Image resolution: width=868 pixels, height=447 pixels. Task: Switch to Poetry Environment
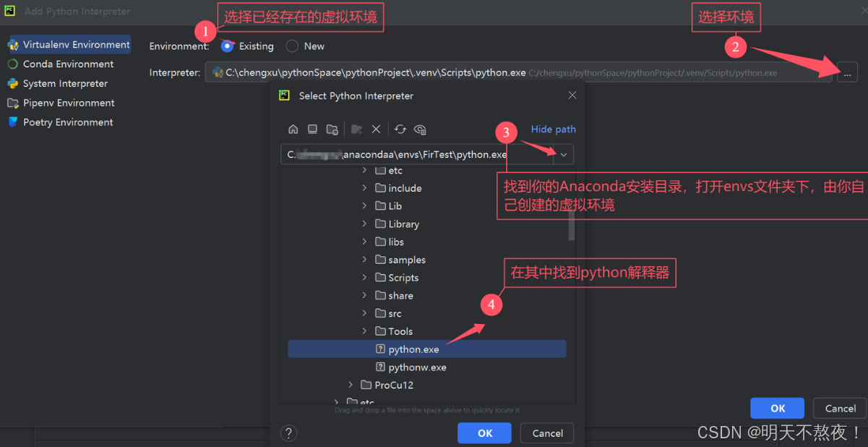click(68, 122)
